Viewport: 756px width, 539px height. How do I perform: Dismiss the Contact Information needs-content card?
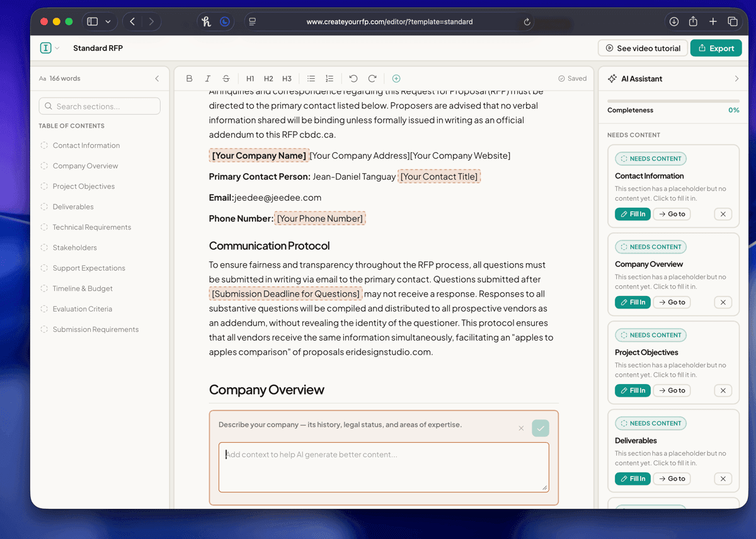(x=723, y=213)
